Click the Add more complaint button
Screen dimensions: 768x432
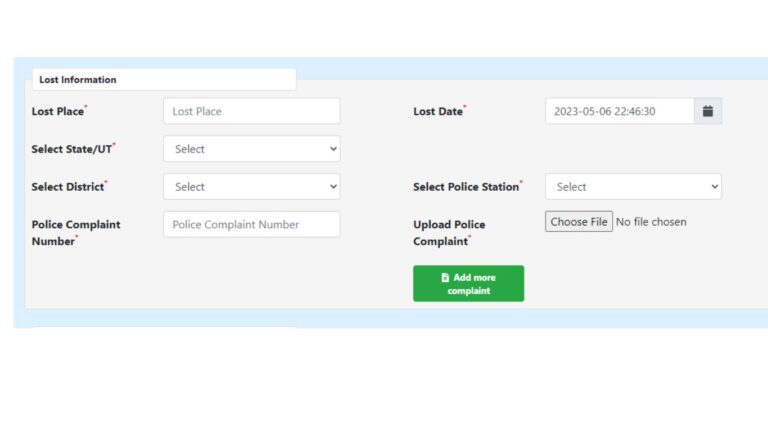tap(468, 284)
